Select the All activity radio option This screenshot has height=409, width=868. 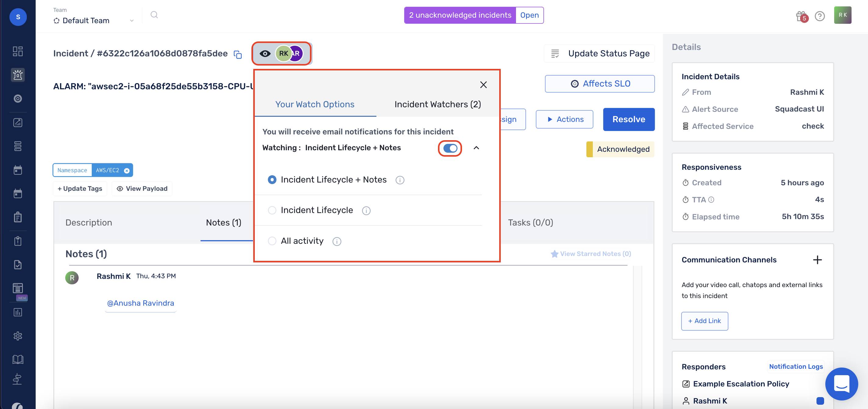click(272, 241)
